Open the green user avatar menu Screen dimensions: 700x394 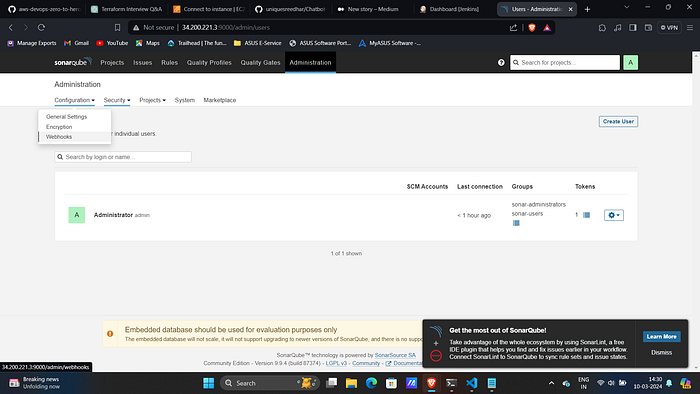pos(630,62)
